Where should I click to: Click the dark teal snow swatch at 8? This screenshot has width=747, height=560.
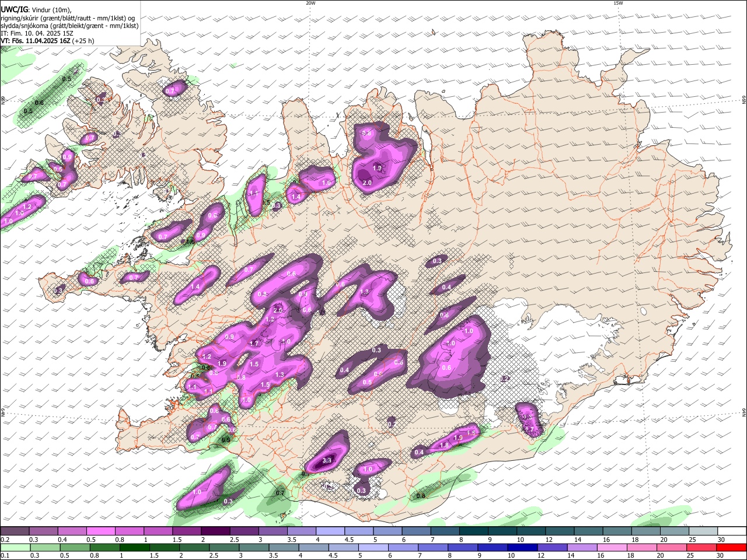473,531
